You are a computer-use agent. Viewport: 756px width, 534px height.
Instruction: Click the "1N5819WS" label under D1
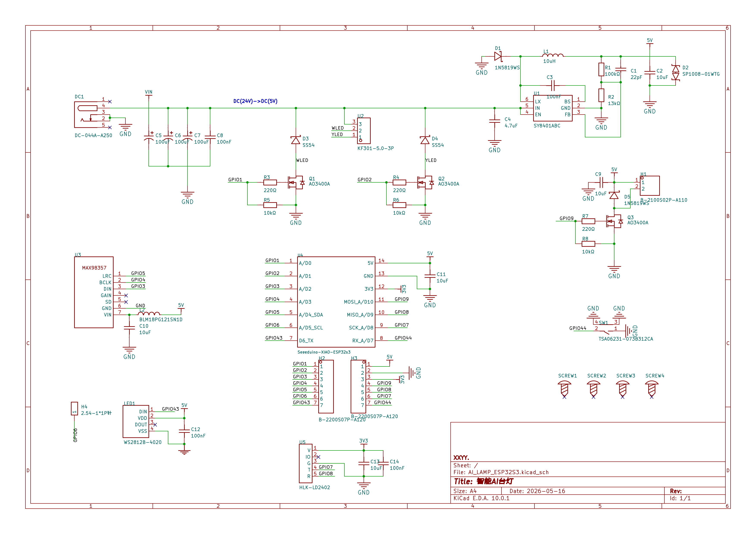tap(507, 67)
